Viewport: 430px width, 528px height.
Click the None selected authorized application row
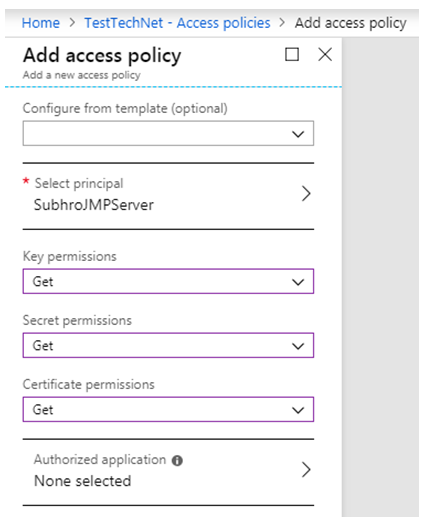[x=168, y=472]
